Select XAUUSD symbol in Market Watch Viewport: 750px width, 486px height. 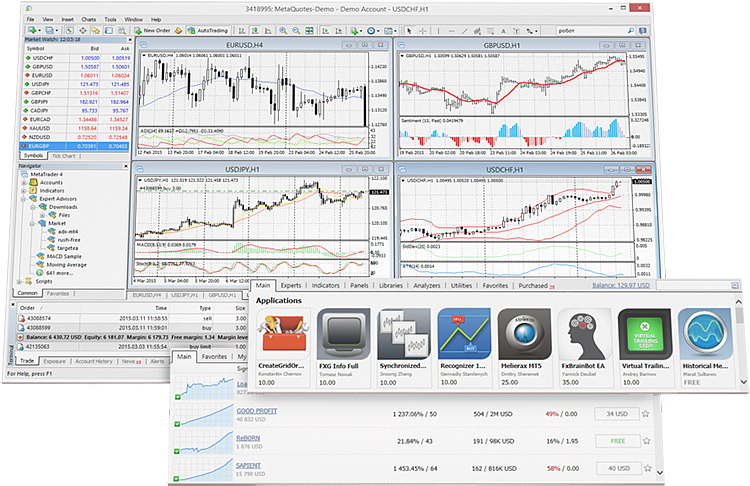coord(41,128)
